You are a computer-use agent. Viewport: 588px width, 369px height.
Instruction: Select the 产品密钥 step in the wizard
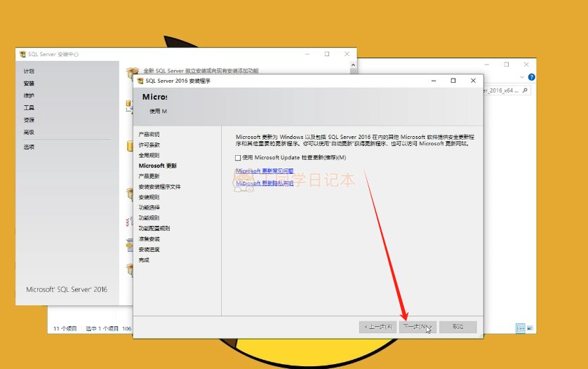(x=149, y=134)
